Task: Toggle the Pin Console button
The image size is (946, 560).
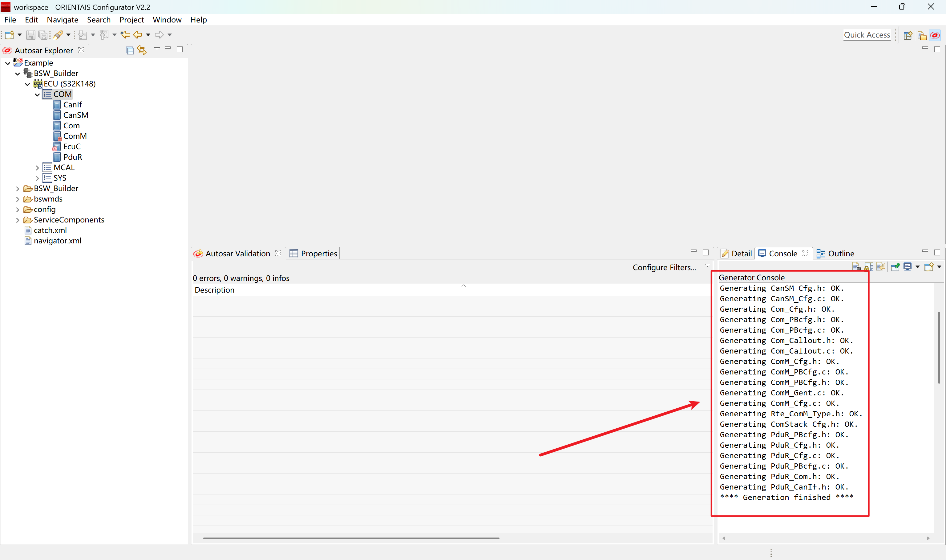Action: [895, 267]
